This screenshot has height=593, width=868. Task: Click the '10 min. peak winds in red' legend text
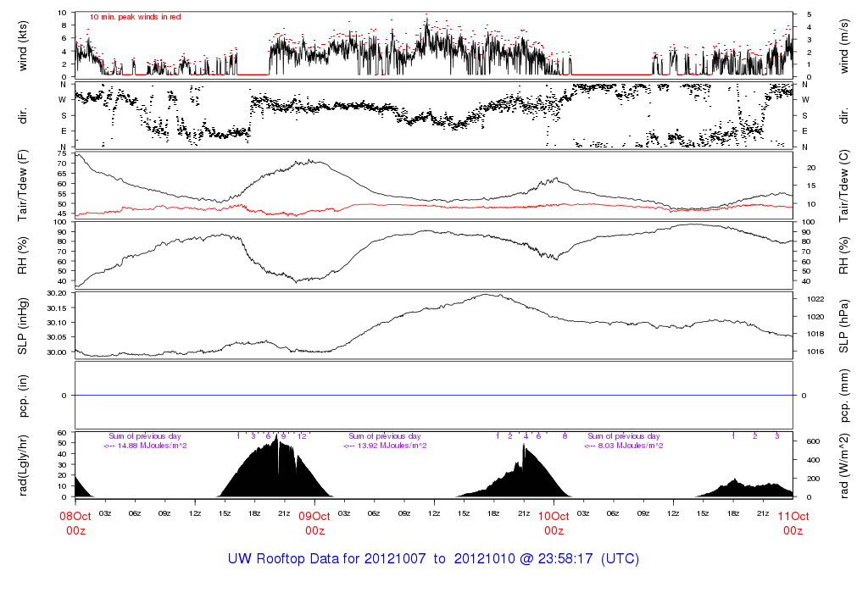coord(135,16)
